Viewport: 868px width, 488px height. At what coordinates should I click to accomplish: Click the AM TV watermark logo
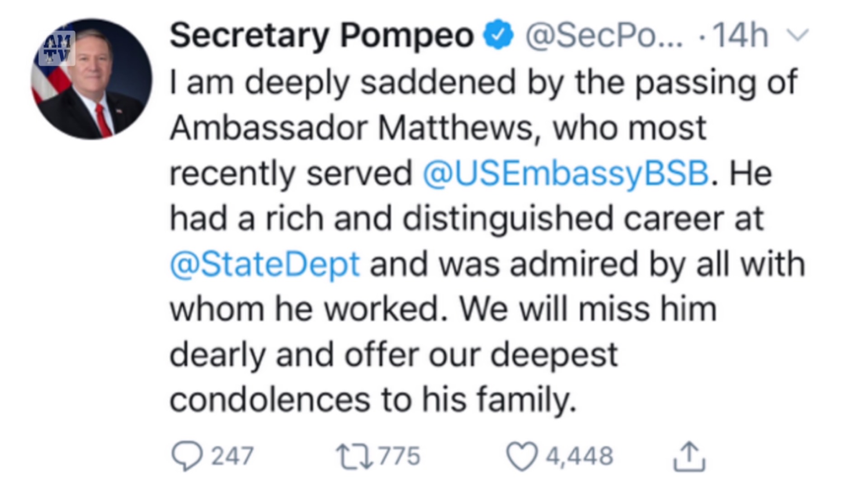[57, 49]
